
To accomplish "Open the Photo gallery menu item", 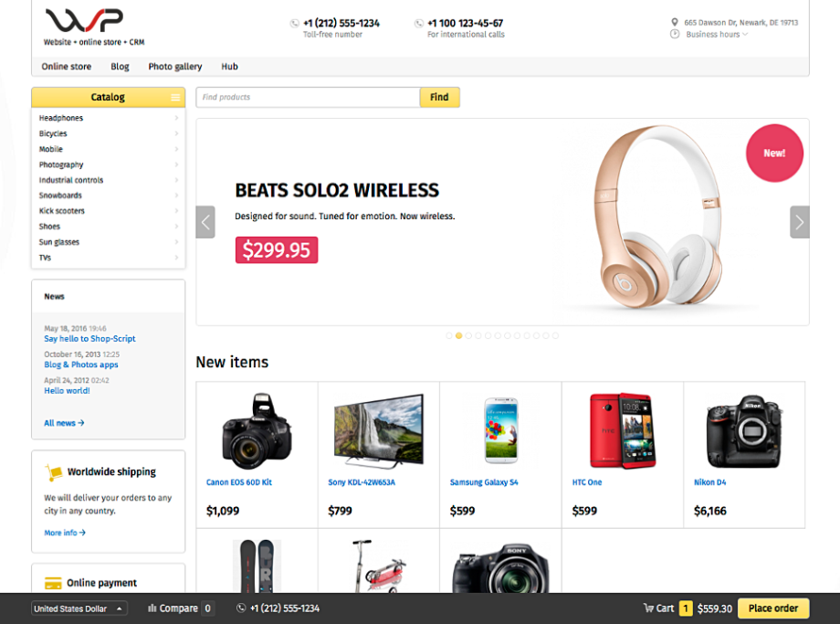I will click(x=175, y=67).
